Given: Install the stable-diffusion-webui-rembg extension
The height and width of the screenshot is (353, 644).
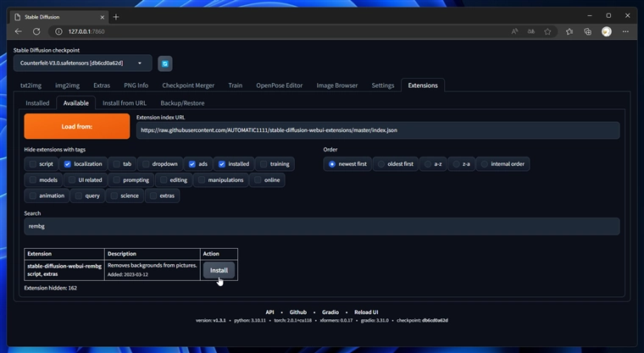Looking at the screenshot, I should (x=219, y=270).
